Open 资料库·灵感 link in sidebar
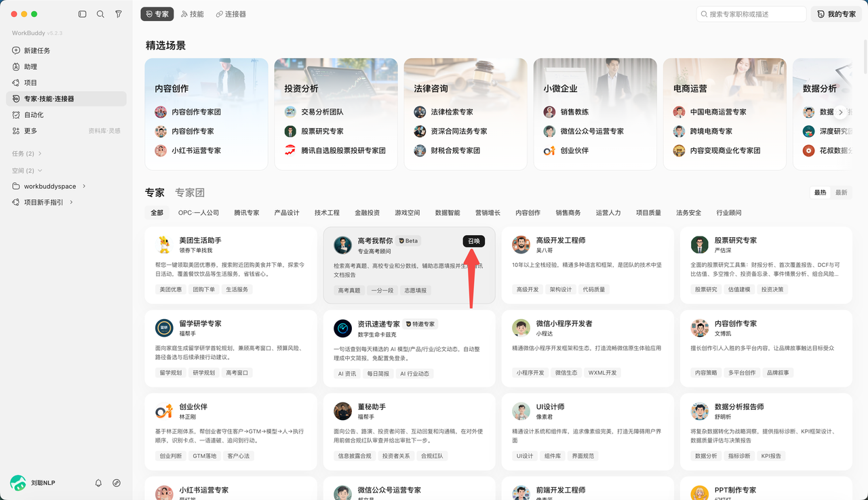 pyautogui.click(x=104, y=131)
